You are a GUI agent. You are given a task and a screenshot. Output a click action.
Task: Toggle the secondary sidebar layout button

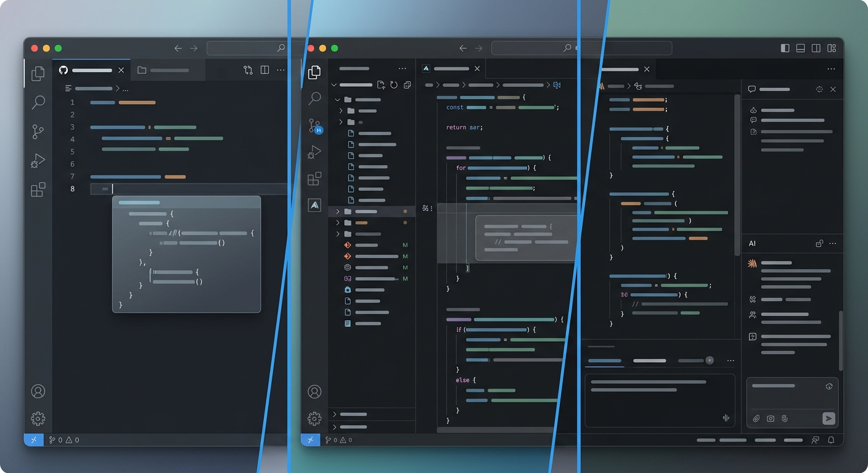(x=816, y=48)
